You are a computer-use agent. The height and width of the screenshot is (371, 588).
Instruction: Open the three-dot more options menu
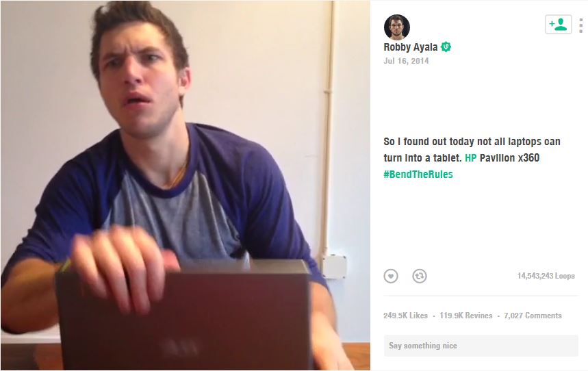click(x=581, y=26)
